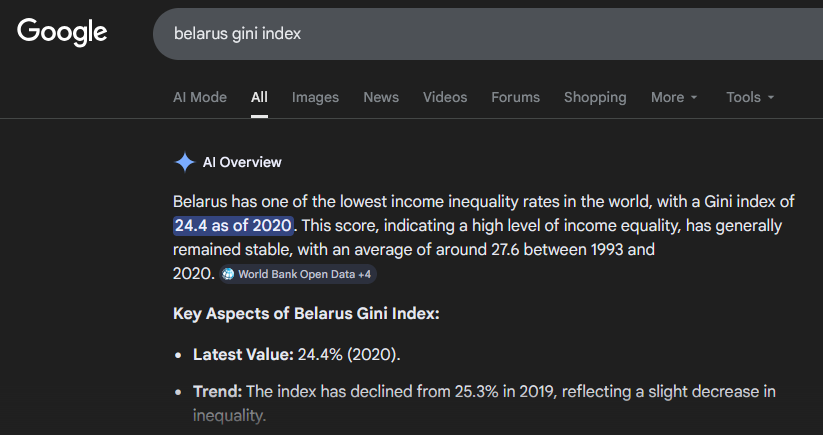Switch to the Forums tab

(515, 97)
